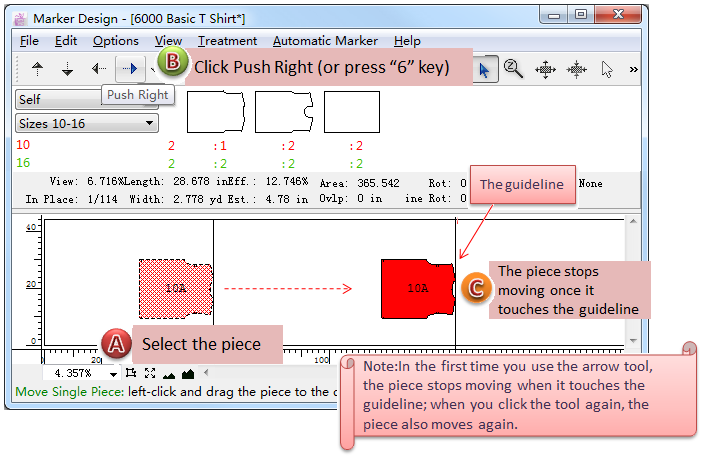Activate the zoom magnifier tool
Screen dimensions: 705x457
514,69
